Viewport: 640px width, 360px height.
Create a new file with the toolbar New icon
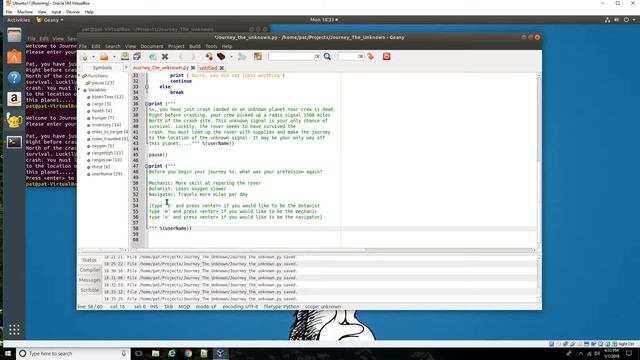coord(84,57)
